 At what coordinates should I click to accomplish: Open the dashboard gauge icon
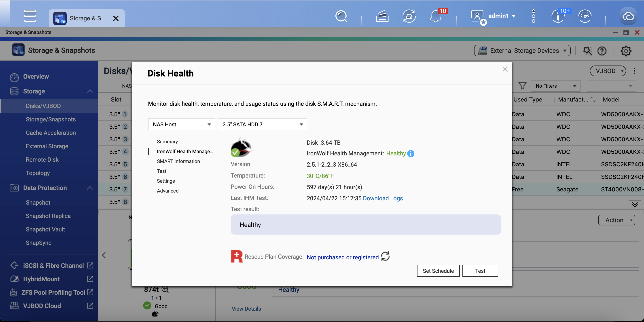point(585,17)
